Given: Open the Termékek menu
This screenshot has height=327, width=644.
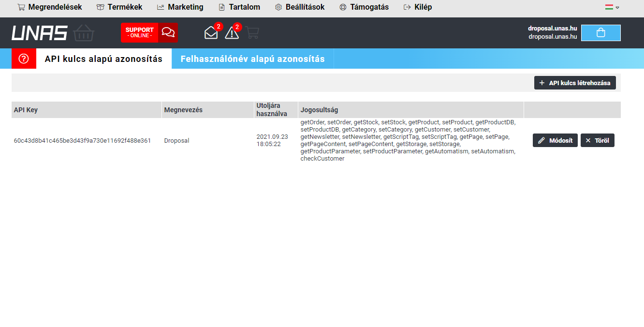Looking at the screenshot, I should pyautogui.click(x=119, y=7).
